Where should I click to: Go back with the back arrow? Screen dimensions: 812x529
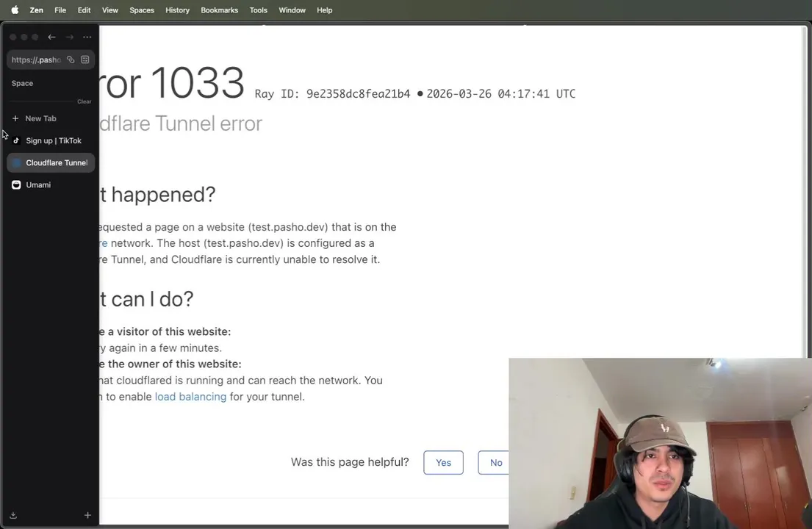coord(51,37)
